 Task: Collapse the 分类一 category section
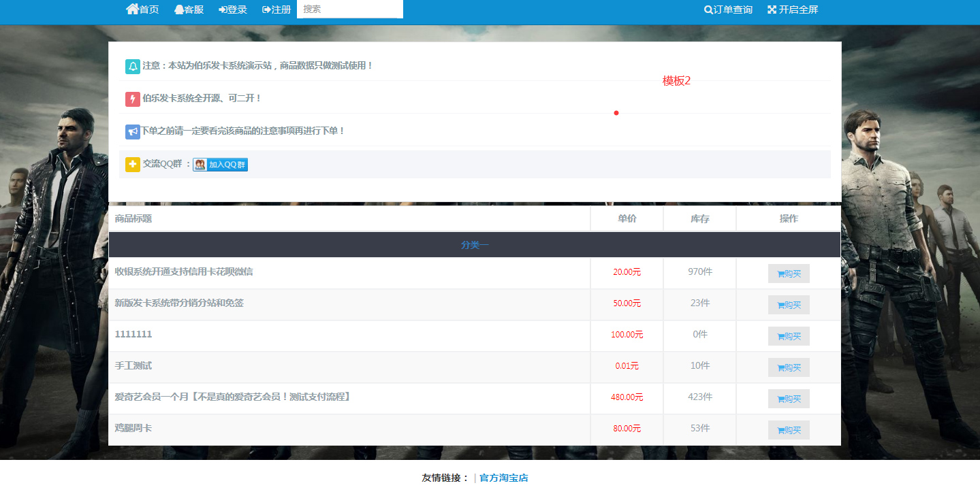(474, 244)
